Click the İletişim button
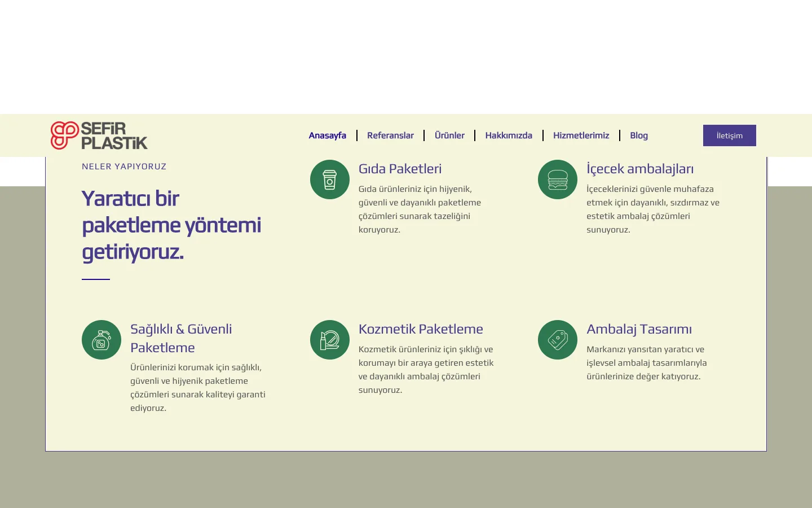 point(730,135)
